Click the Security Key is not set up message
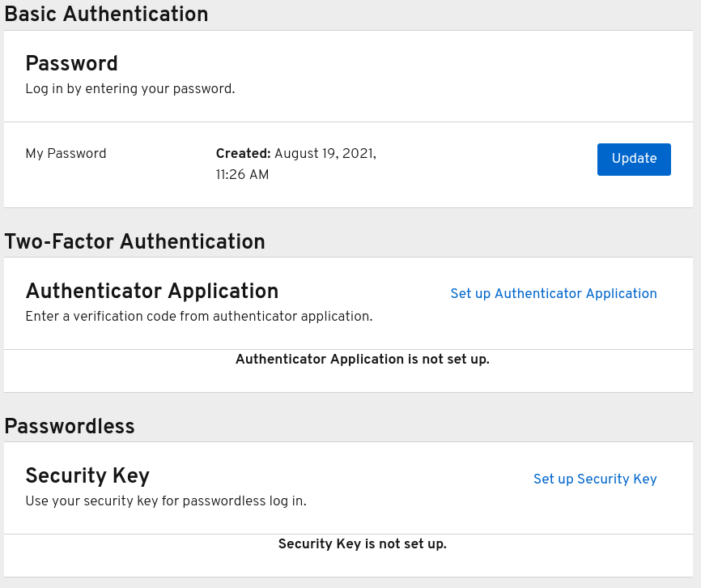Viewport: 701px width, 588px height. pyautogui.click(x=362, y=544)
